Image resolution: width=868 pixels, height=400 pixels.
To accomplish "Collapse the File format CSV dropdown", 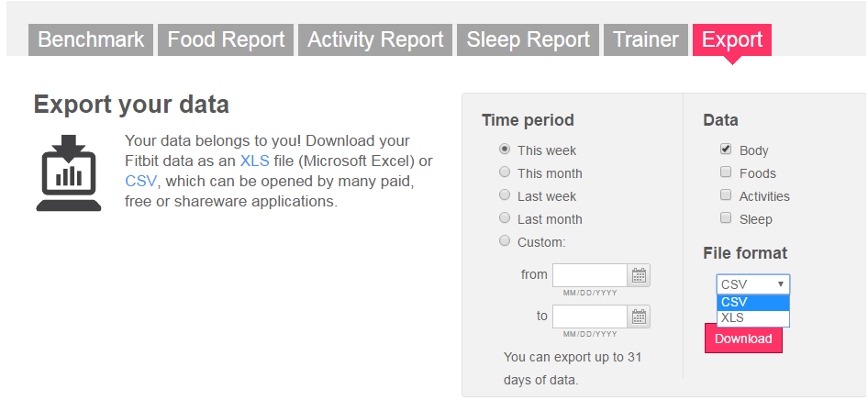I will click(753, 284).
